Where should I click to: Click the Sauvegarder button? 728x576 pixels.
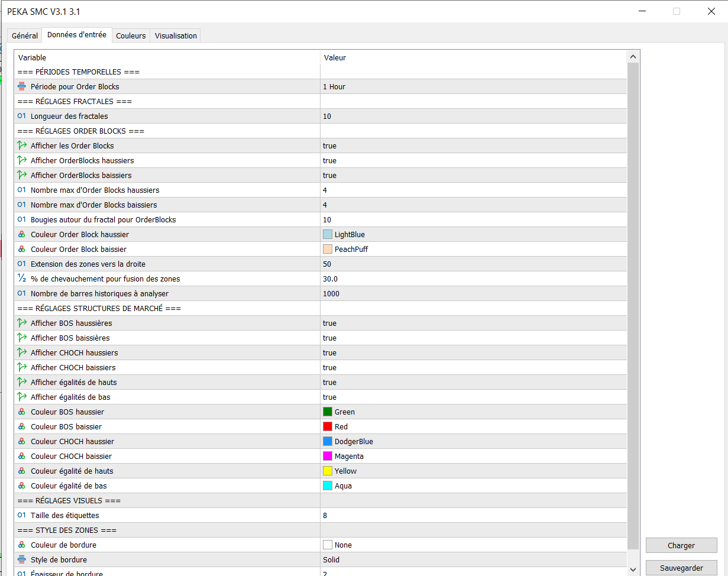681,568
